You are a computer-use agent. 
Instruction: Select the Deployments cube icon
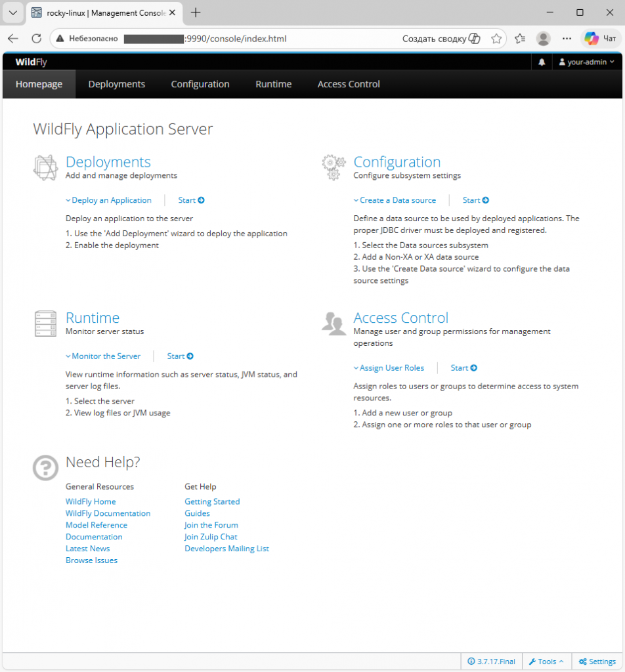tap(45, 167)
